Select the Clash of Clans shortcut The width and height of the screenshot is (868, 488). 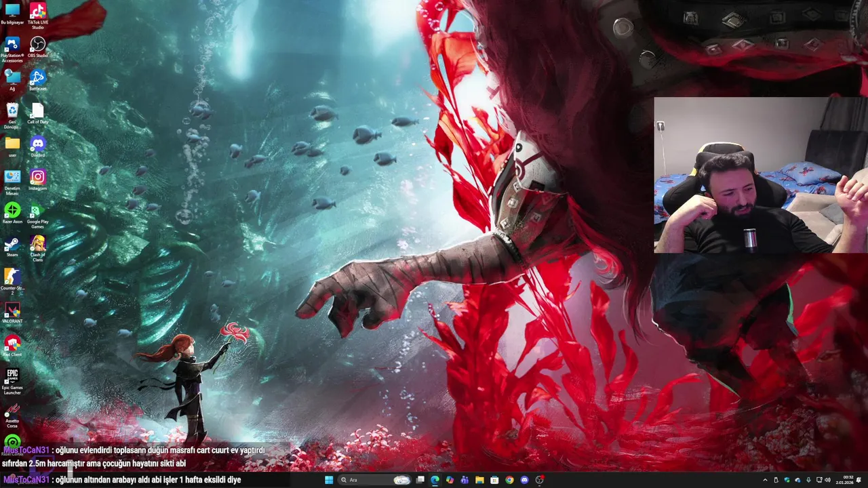(x=37, y=249)
